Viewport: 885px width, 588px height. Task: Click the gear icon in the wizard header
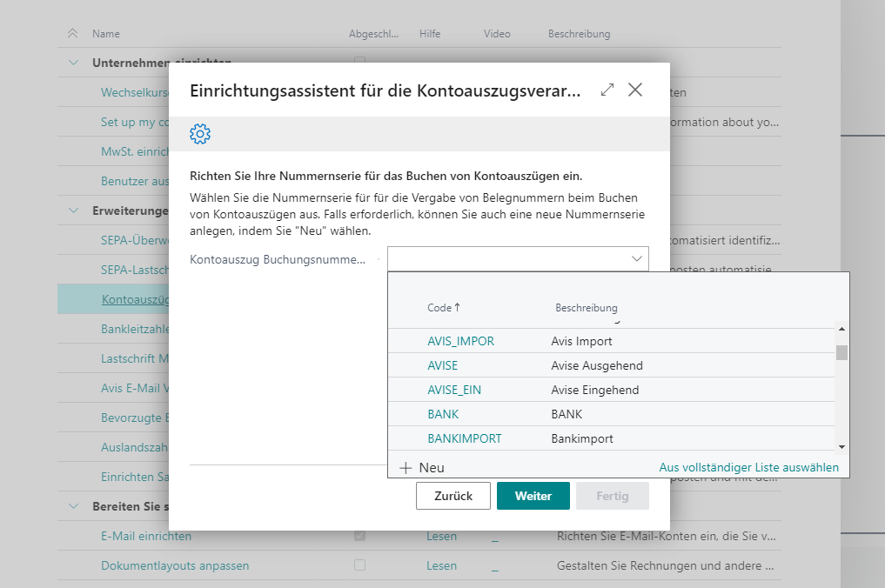(x=200, y=134)
